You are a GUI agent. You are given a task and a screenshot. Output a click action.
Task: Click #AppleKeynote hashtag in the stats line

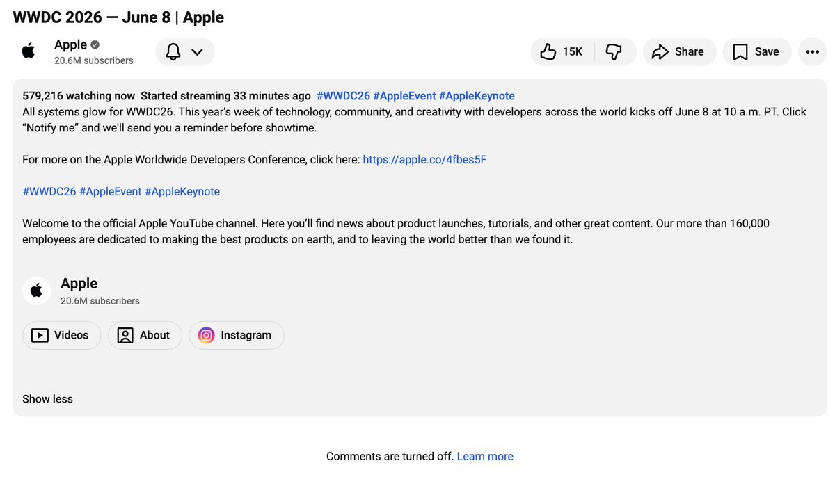click(x=477, y=96)
